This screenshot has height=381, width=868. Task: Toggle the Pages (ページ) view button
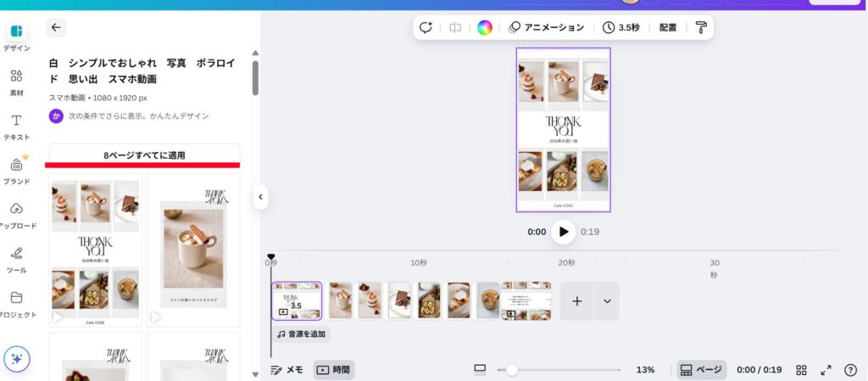[701, 370]
